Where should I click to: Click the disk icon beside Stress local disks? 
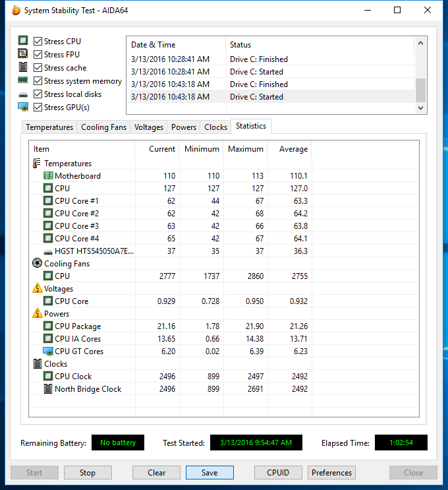click(x=23, y=95)
